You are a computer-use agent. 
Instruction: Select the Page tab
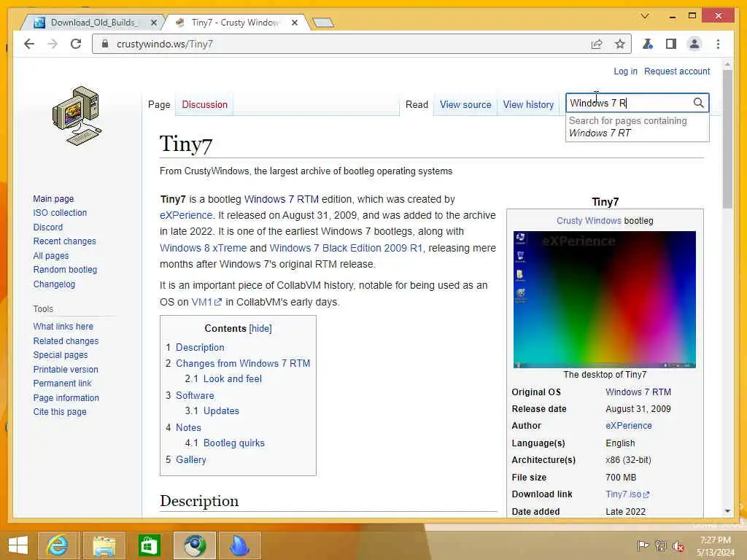pyautogui.click(x=159, y=105)
